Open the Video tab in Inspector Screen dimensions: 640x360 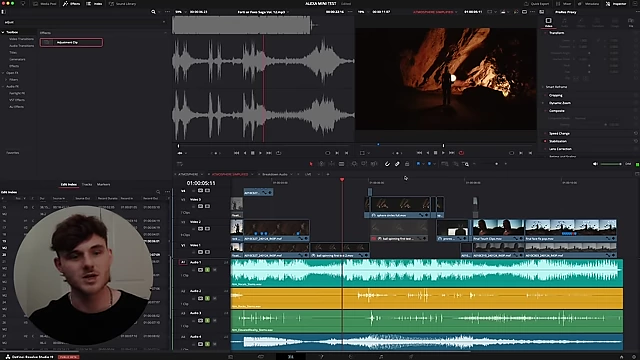pos(549,22)
